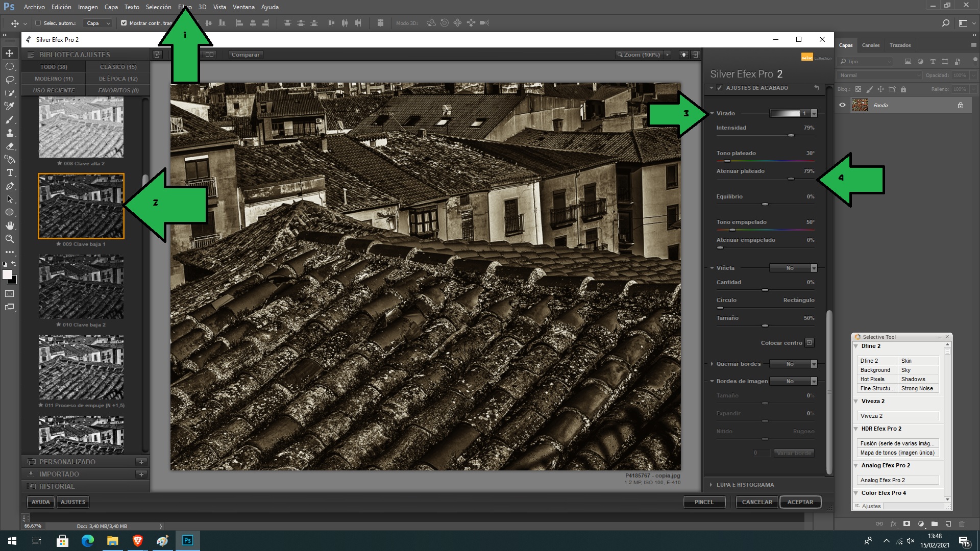
Task: Select the Type tool
Action: tap(10, 173)
